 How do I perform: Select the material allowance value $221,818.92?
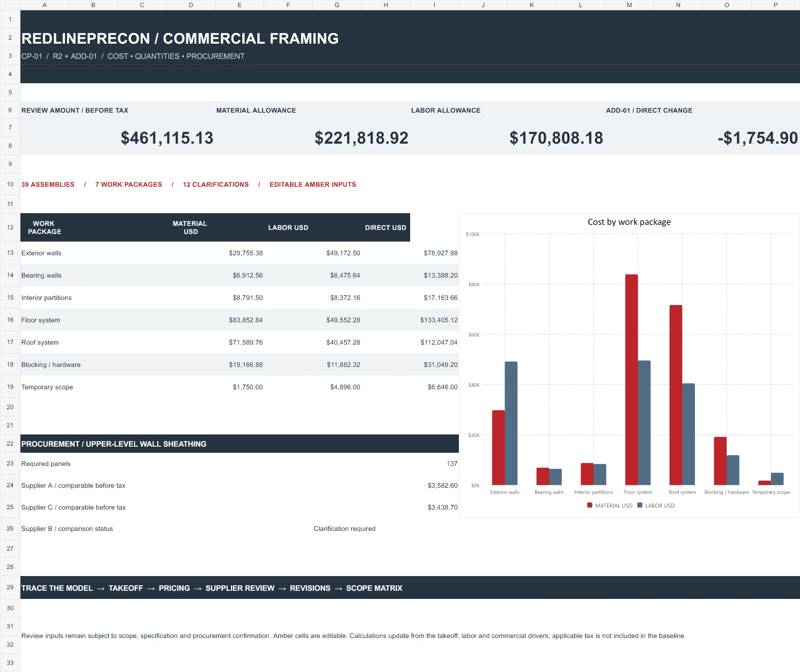tap(361, 138)
